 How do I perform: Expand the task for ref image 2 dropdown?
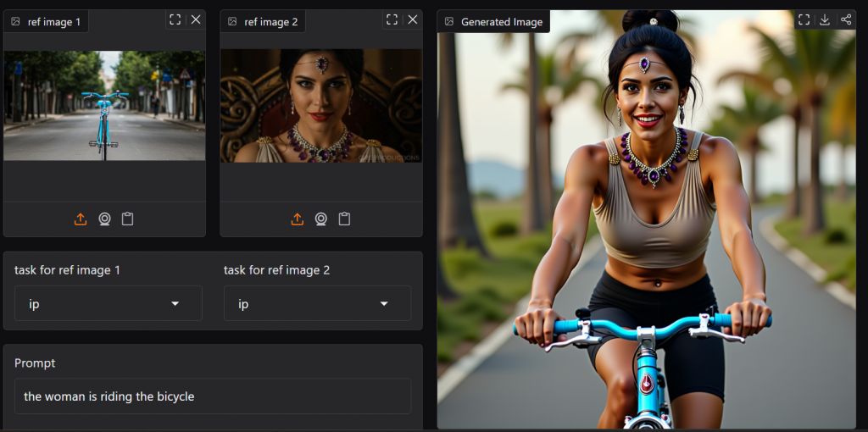[317, 303]
